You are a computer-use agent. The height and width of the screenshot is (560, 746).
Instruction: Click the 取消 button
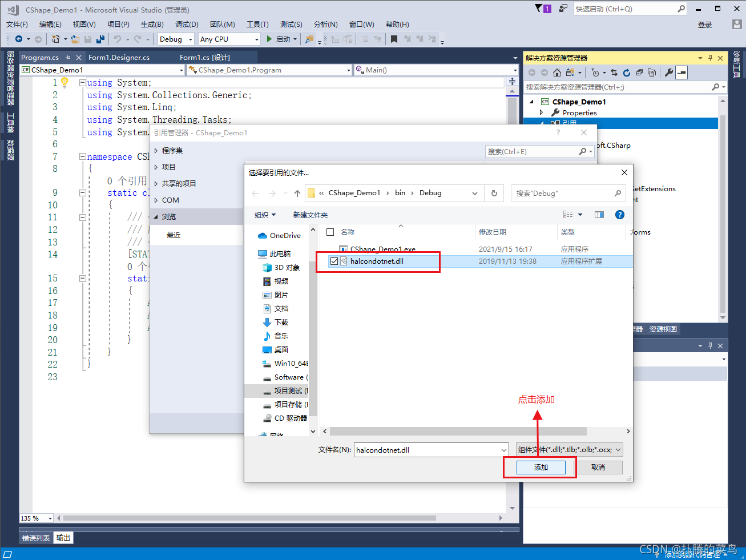(598, 468)
